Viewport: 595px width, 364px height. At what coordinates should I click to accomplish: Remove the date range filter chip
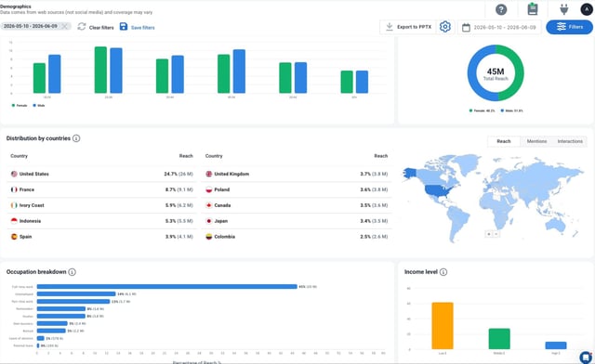pyautogui.click(x=64, y=26)
